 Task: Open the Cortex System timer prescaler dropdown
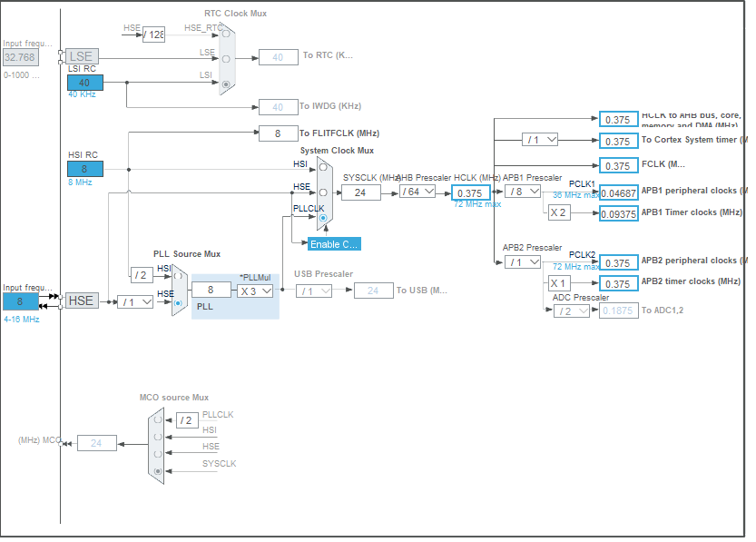[542, 139]
